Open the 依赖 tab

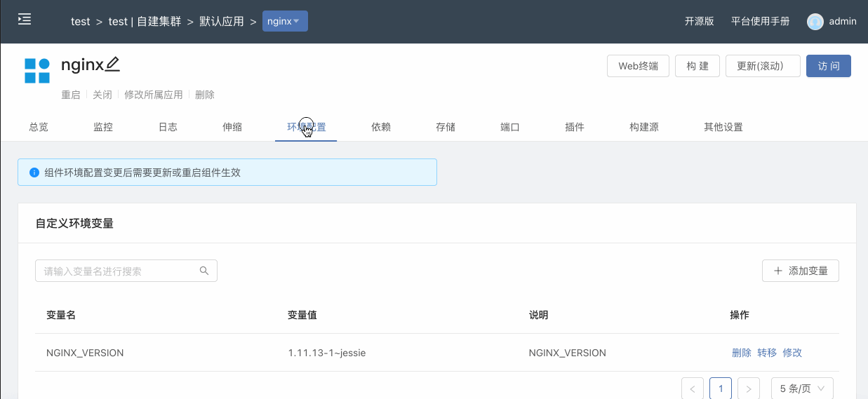click(x=381, y=127)
